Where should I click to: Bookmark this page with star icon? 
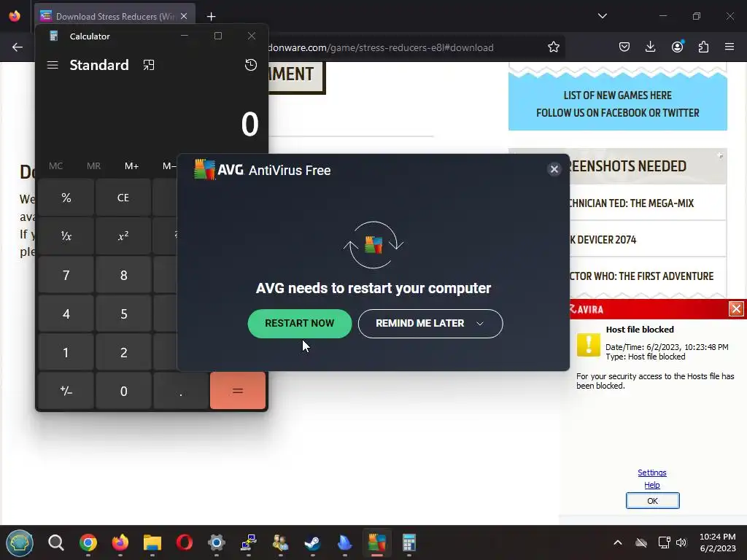(x=553, y=47)
